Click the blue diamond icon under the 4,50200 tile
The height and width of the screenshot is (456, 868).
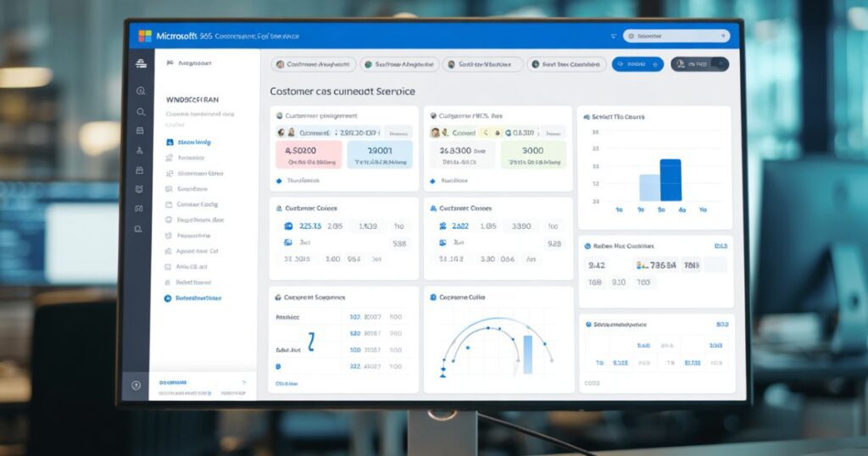click(279, 181)
